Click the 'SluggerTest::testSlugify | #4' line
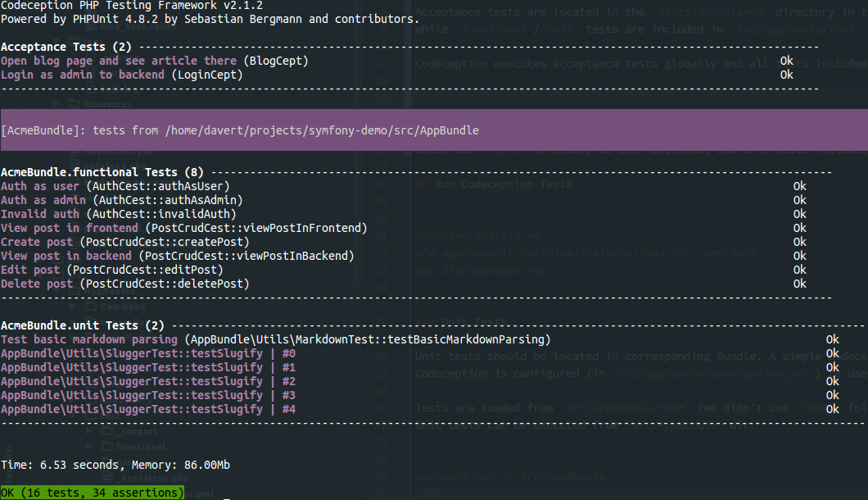The image size is (868, 500). [x=148, y=408]
